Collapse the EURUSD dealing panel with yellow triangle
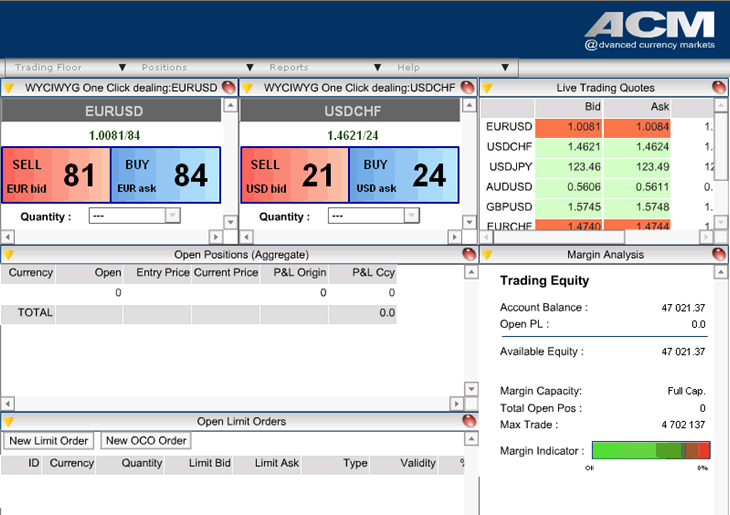Viewport: 730px width, 515px height. 9,88
